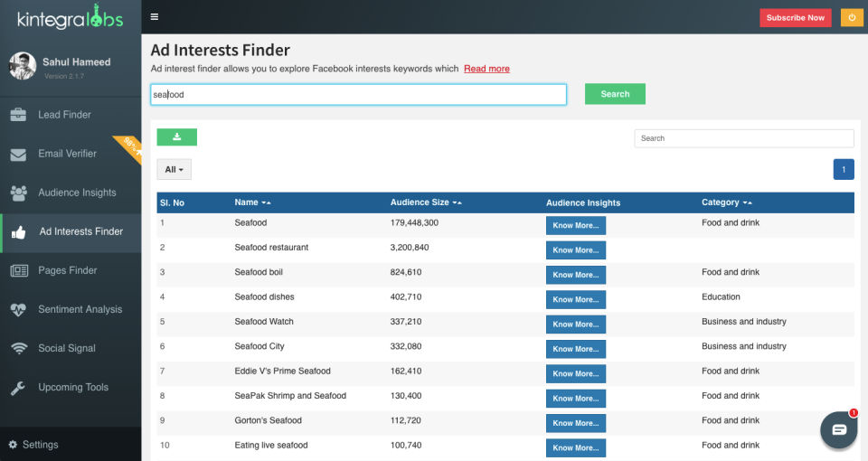Click page 1 pagination button
The height and width of the screenshot is (461, 868).
click(x=844, y=169)
